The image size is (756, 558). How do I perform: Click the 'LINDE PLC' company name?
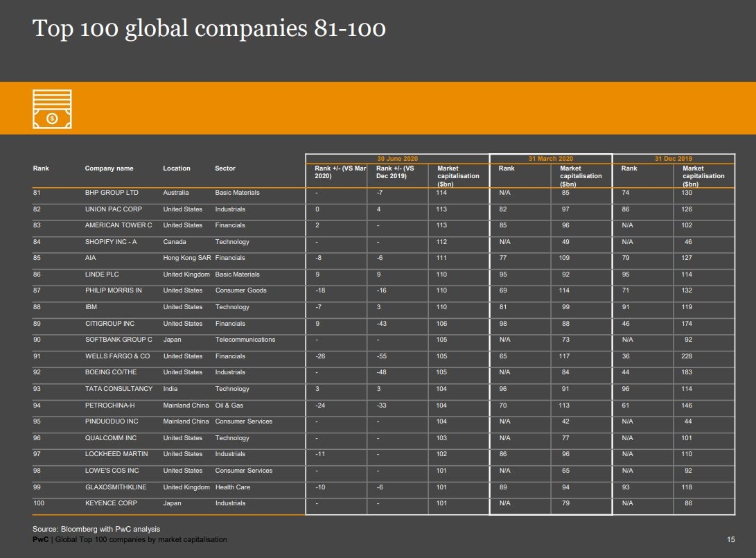click(103, 274)
